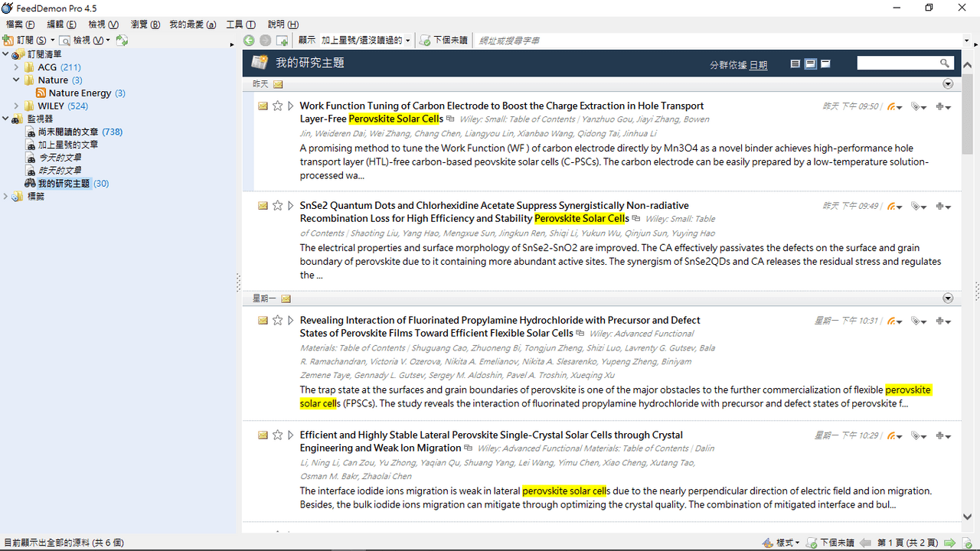The image size is (980, 551).
Task: Star the Work Function Tuning article
Action: (278, 106)
